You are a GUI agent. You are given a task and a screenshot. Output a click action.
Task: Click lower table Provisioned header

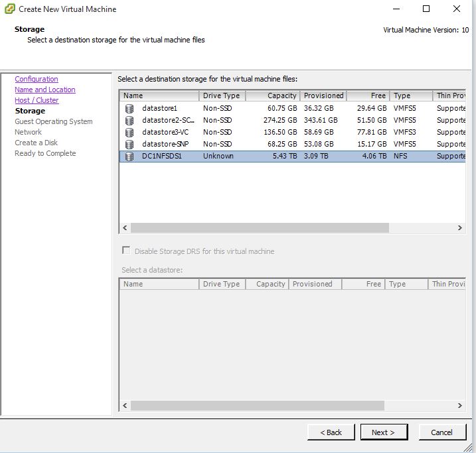pyautogui.click(x=315, y=284)
